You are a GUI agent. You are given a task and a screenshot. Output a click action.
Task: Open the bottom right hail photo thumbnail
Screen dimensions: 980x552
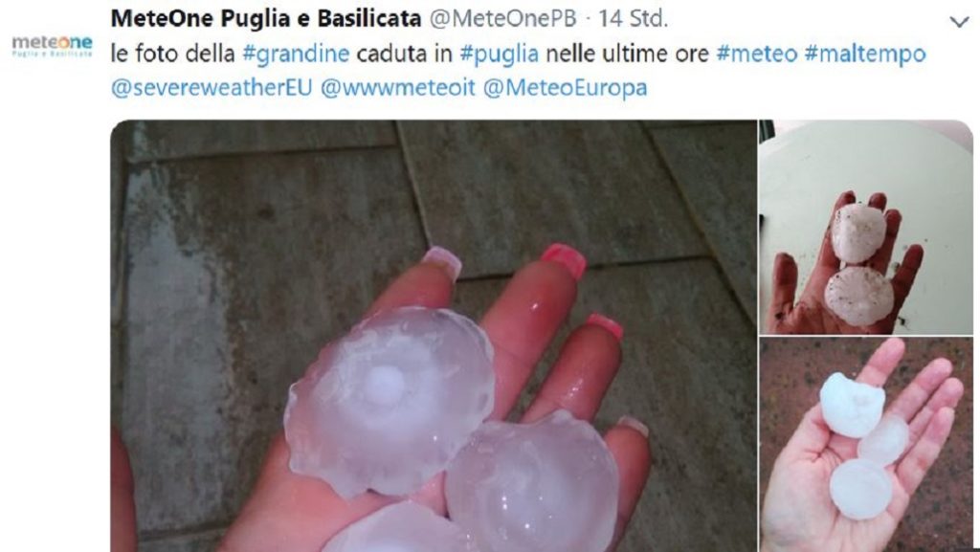click(866, 445)
